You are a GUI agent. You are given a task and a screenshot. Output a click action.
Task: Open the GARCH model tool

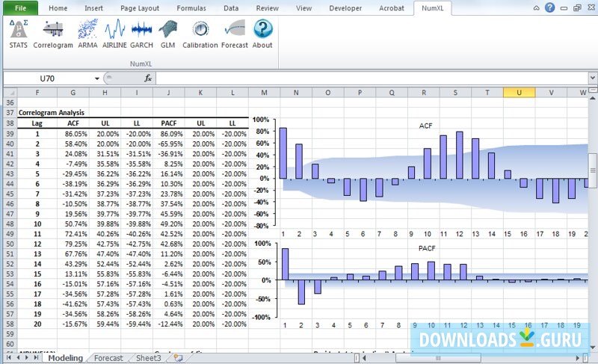[141, 34]
